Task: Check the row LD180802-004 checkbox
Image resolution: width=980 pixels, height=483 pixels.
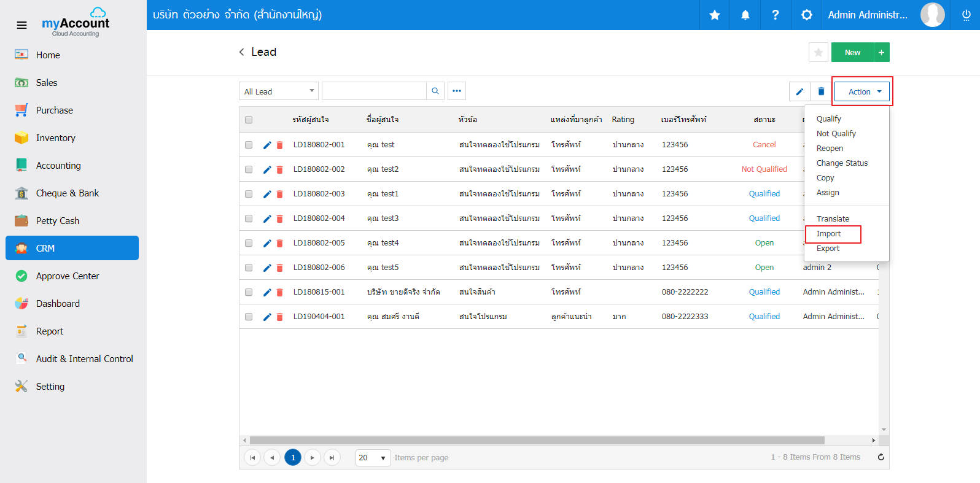Action: [x=249, y=218]
